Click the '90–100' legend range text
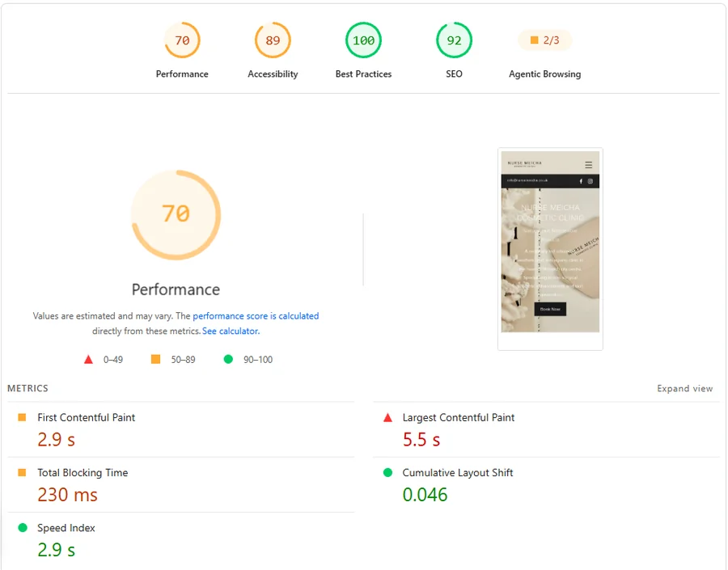Image resolution: width=728 pixels, height=570 pixels. pyautogui.click(x=258, y=359)
